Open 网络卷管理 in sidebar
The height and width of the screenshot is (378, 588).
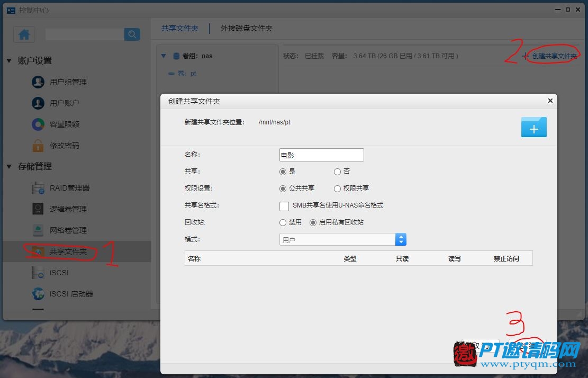click(68, 230)
